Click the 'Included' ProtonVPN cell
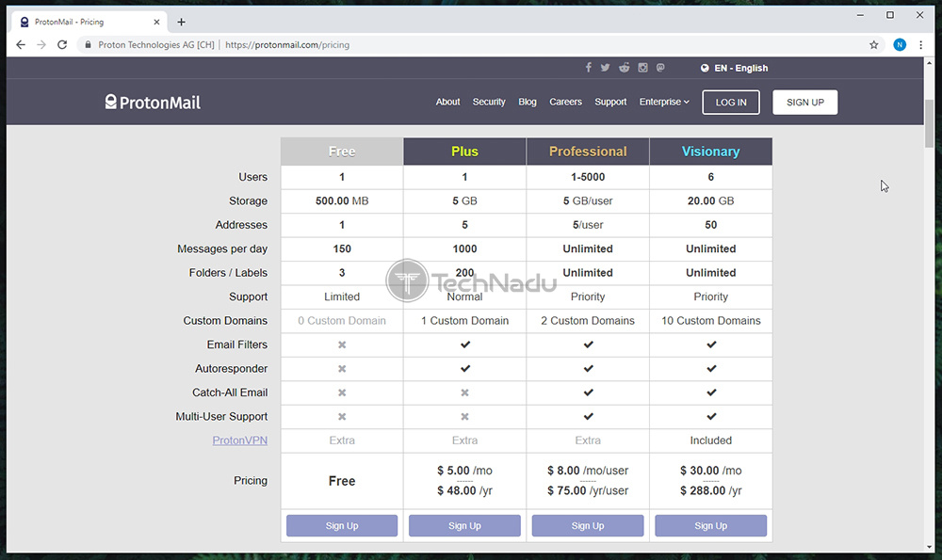Viewport: 942px width, 560px height. (x=710, y=440)
